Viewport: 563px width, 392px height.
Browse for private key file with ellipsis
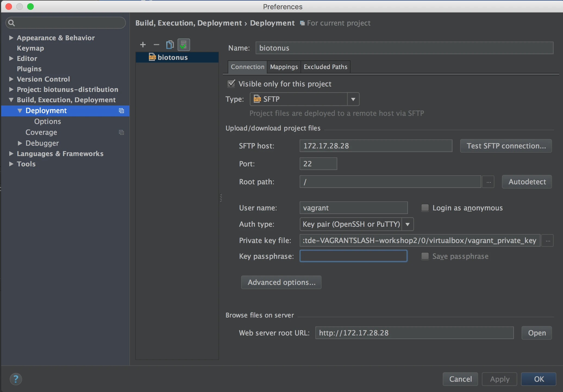(548, 241)
